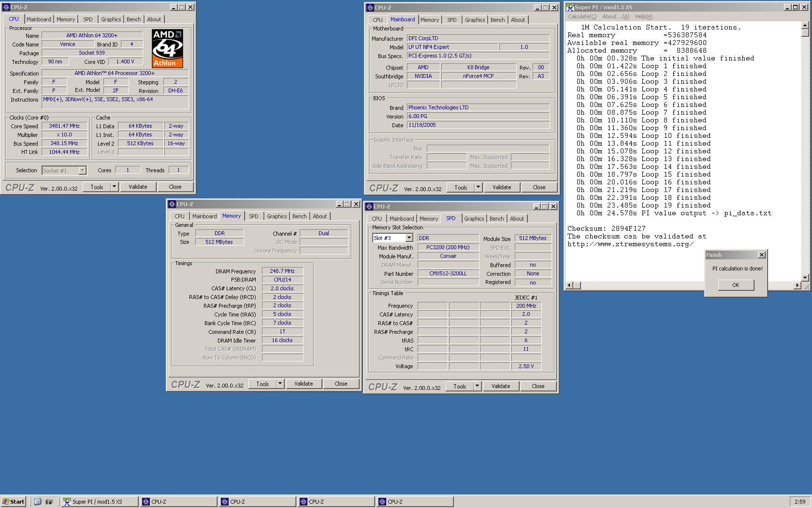Open the Socket #1 selection dropdown

83,170
